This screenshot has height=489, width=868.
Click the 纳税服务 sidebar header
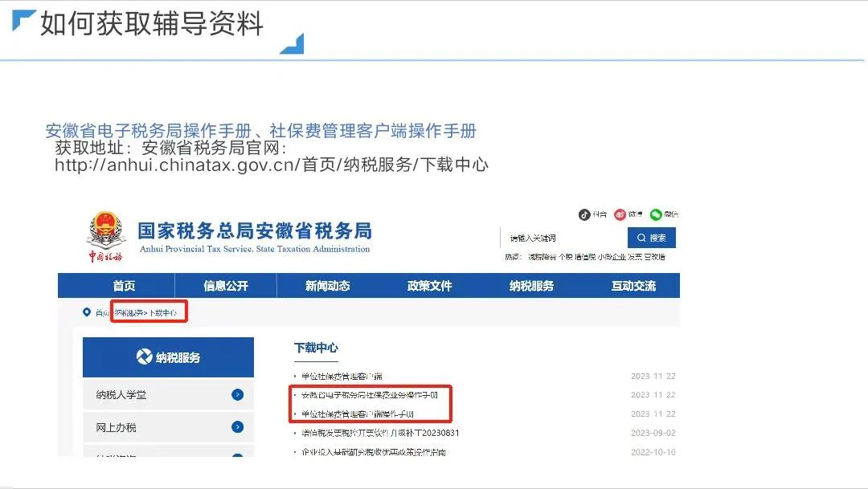(x=168, y=357)
